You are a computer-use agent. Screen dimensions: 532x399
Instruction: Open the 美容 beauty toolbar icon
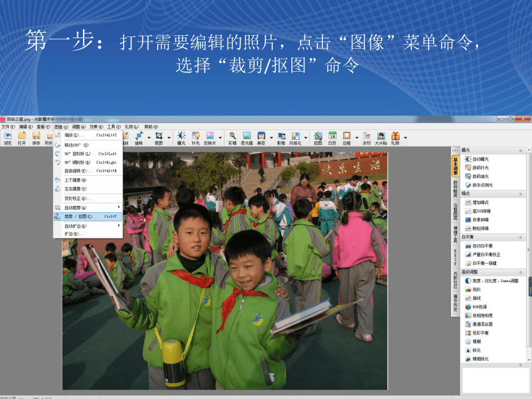coord(261,138)
